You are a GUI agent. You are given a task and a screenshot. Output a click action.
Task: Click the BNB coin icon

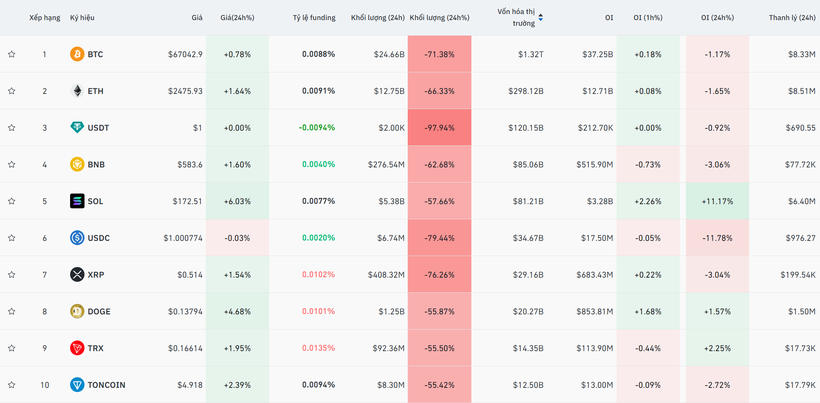77,164
